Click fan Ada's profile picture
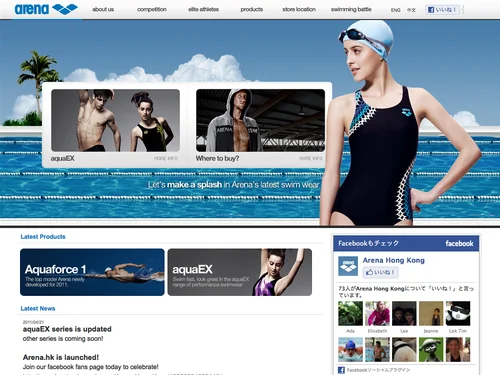The image size is (500, 375). pyautogui.click(x=350, y=313)
